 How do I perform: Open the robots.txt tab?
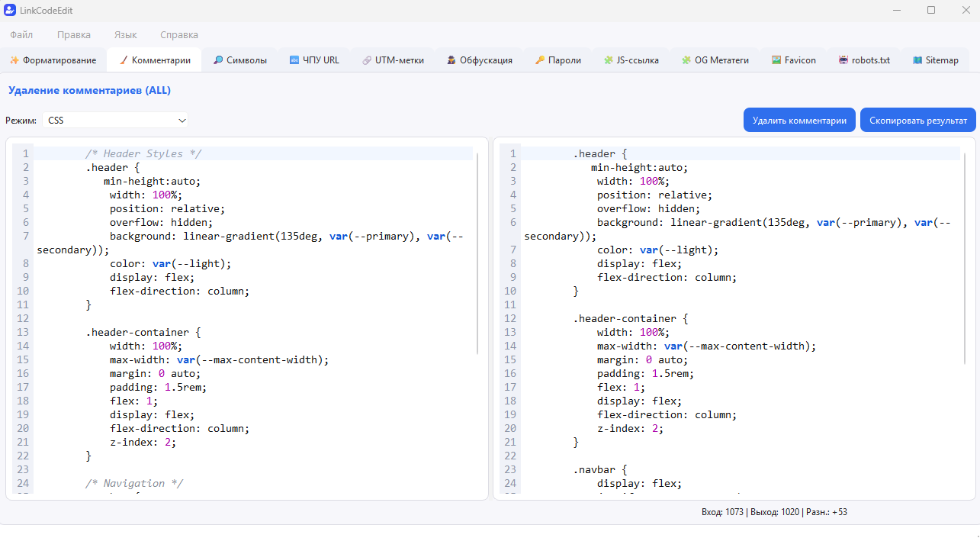(864, 60)
